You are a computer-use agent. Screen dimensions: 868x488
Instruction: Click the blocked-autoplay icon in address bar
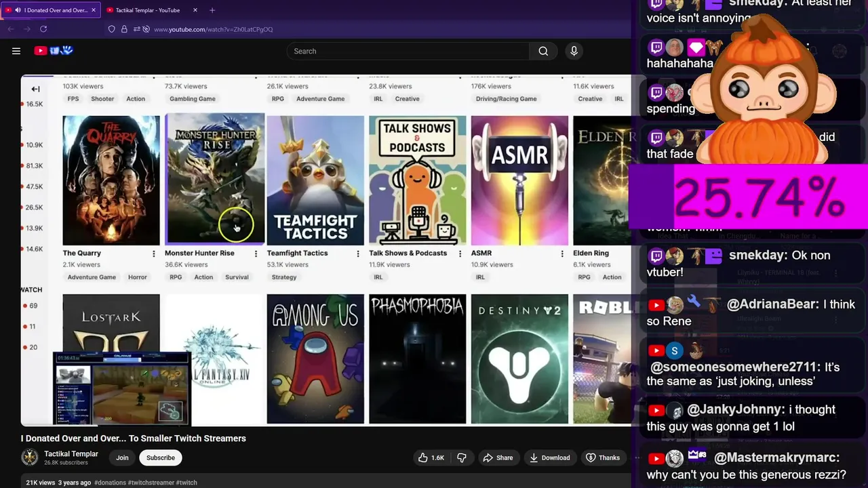146,29
